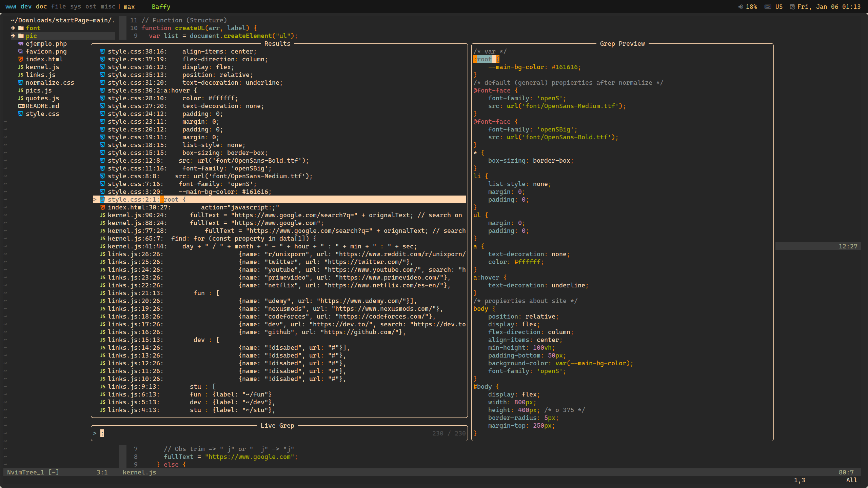Screen dimensions: 868x488
Task: Switch to the file workspace
Action: click(x=59, y=7)
